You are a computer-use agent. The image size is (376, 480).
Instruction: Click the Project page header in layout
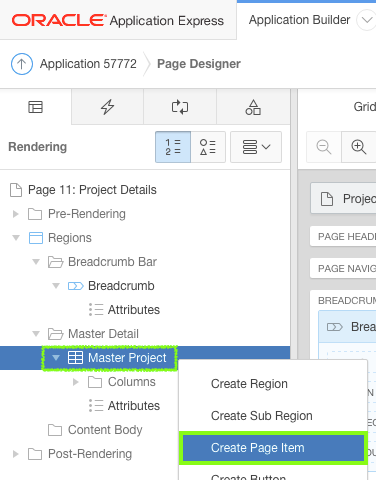pyautogui.click(x=344, y=199)
